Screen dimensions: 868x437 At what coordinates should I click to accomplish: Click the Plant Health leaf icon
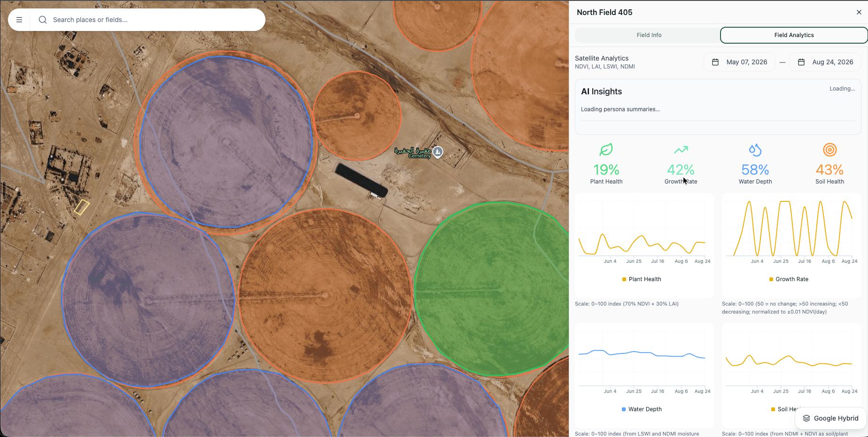[606, 150]
